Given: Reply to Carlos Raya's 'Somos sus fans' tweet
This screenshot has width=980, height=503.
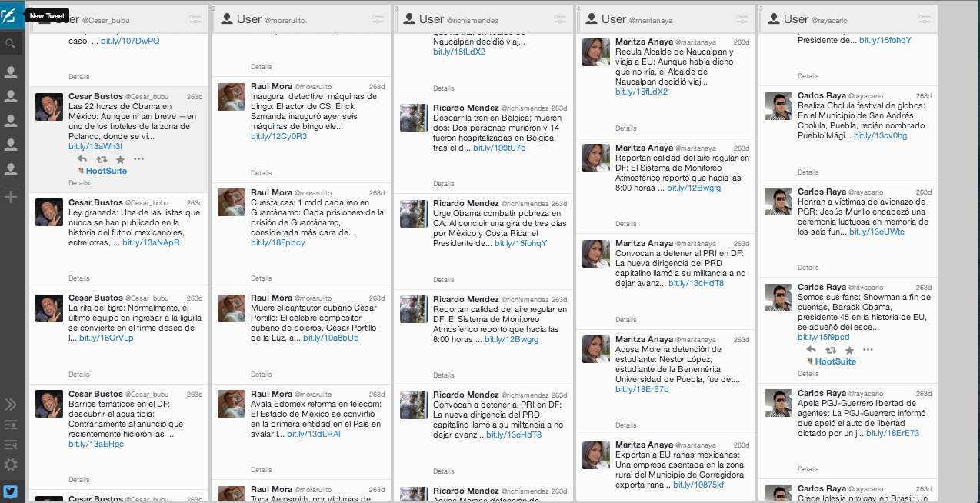Looking at the screenshot, I should point(811,350).
